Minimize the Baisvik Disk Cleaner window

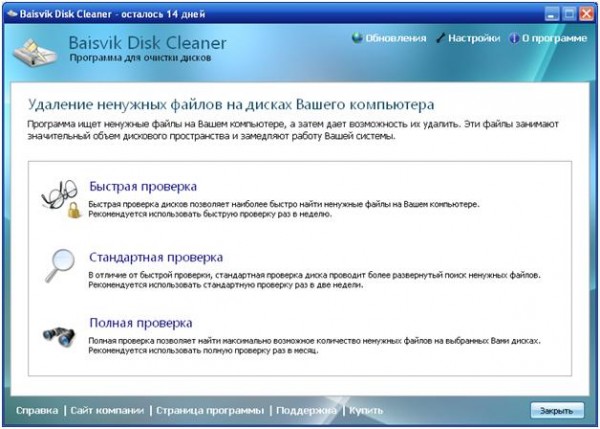click(x=551, y=15)
